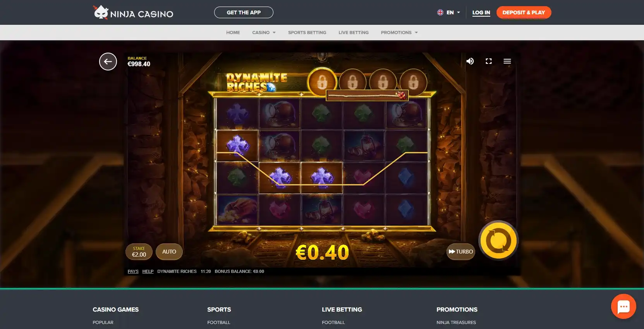Click the Ninja Casino logo

[x=133, y=12]
